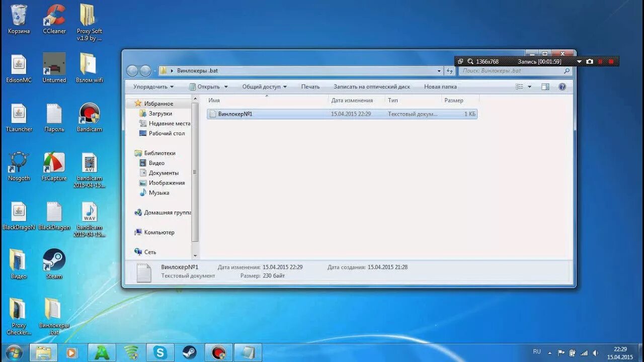Open Explorer help button
Viewport: 644px width, 362px height.
[x=562, y=86]
